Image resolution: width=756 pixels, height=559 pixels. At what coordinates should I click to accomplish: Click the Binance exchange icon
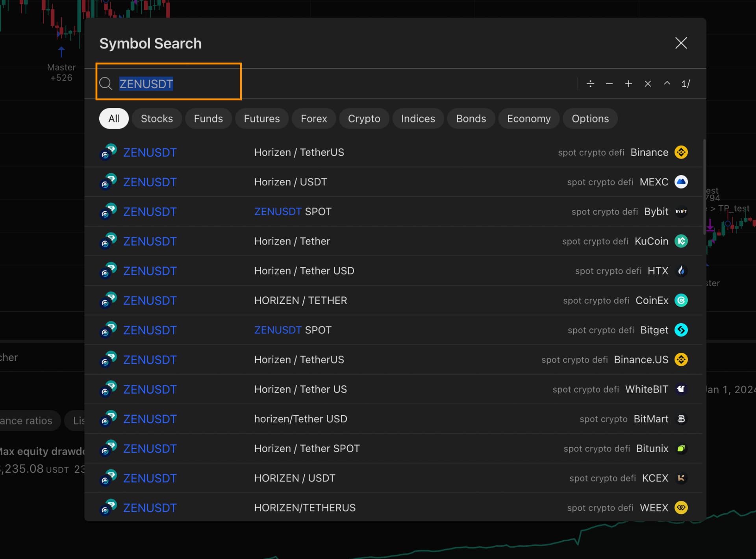pos(682,152)
